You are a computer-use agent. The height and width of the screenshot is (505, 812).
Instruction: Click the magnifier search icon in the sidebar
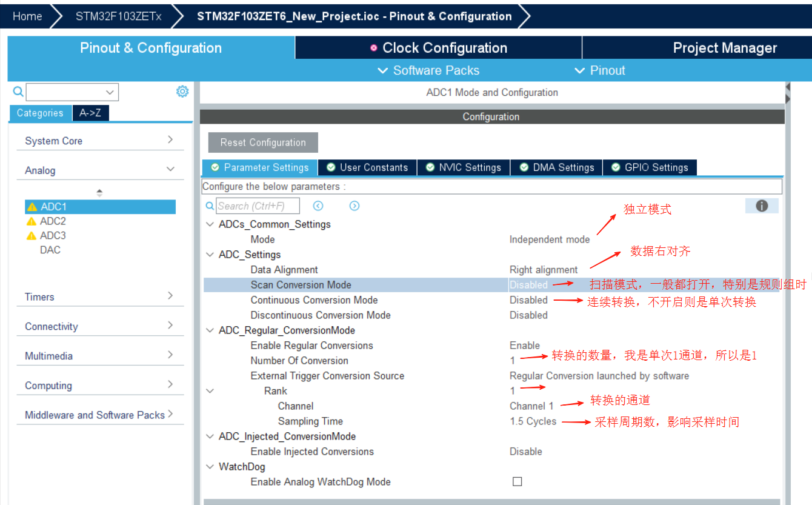(x=17, y=91)
